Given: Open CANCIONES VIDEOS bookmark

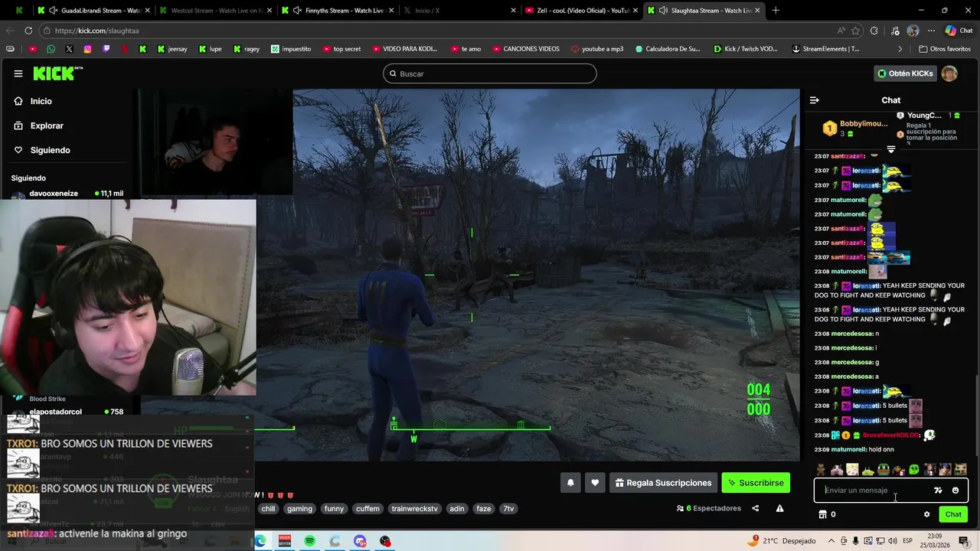Looking at the screenshot, I should [525, 48].
